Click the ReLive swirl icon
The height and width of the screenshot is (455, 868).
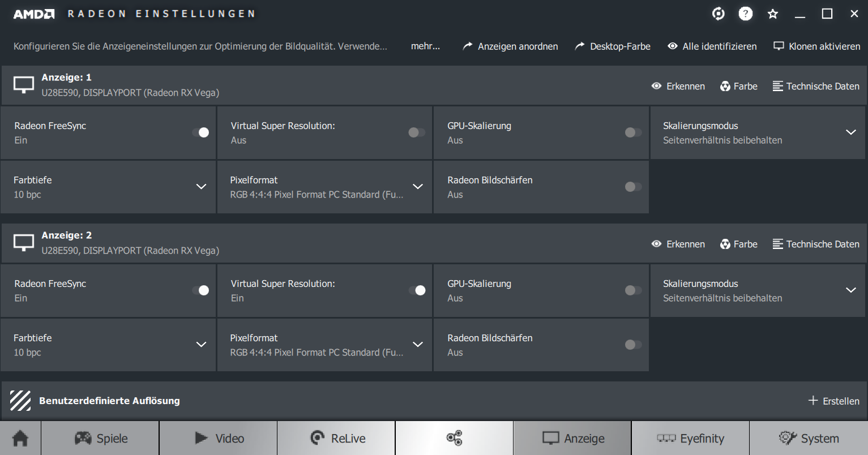point(318,438)
